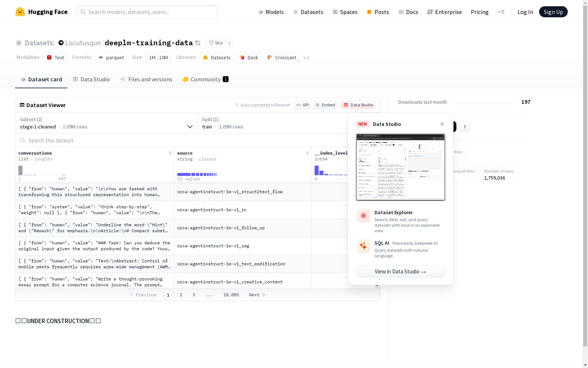Viewport: 588px width, 368px height.
Task: Filter by the 1M - 10M size tag
Action: point(158,57)
